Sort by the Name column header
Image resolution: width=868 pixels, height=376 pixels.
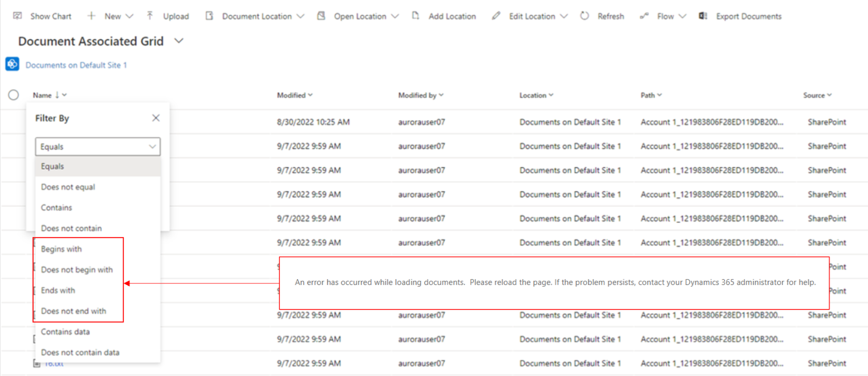[49, 95]
